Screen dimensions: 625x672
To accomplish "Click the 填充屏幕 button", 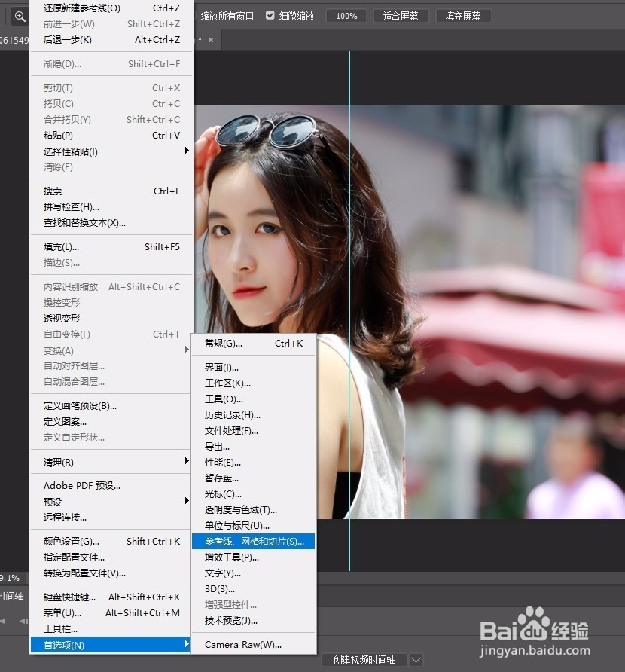I will pyautogui.click(x=463, y=17).
